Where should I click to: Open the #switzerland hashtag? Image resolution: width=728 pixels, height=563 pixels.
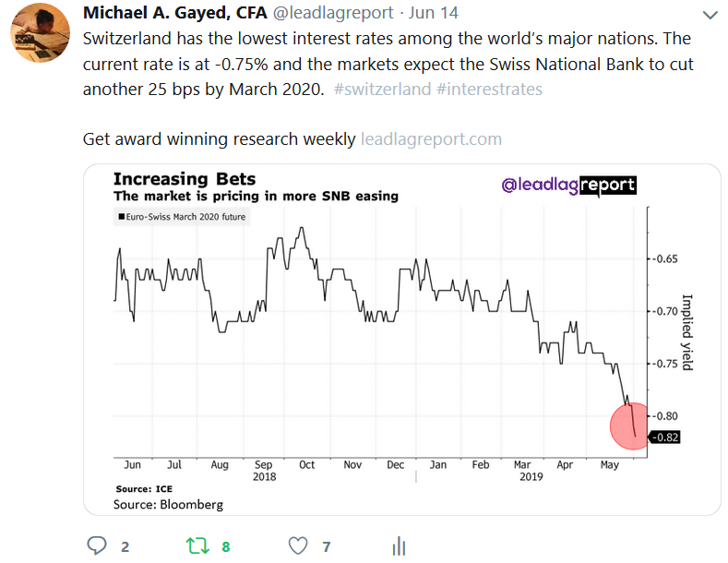pyautogui.click(x=380, y=90)
